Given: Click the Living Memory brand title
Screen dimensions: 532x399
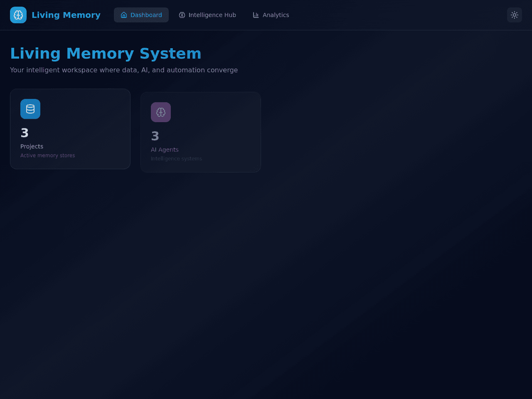Looking at the screenshot, I should point(66,15).
